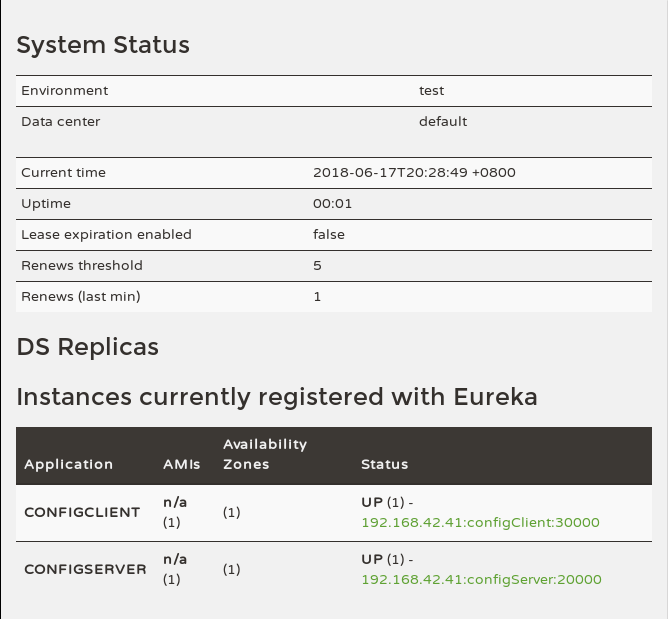Image resolution: width=668 pixels, height=619 pixels.
Task: Click the Data center value 'default'
Action: coord(443,121)
